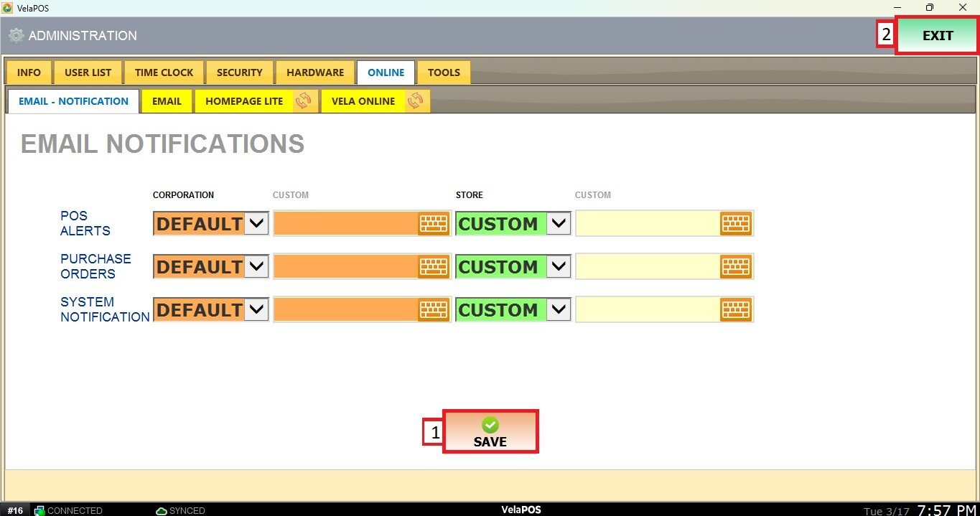
Task: Open keyboard for Purchase Orders store custom field
Action: click(736, 267)
